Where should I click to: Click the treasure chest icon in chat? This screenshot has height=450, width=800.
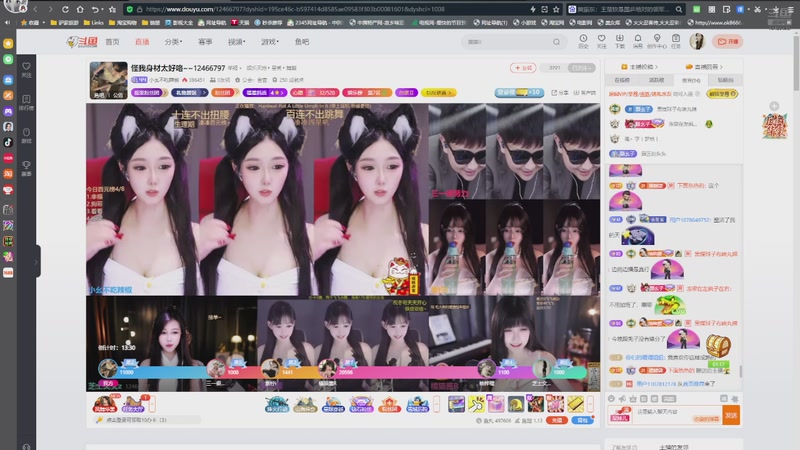(718, 345)
